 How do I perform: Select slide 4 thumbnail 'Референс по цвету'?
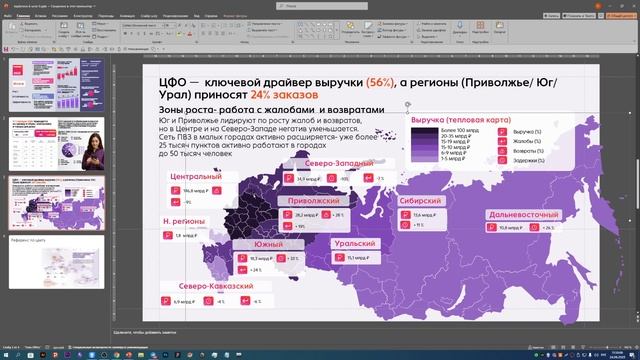point(57,262)
